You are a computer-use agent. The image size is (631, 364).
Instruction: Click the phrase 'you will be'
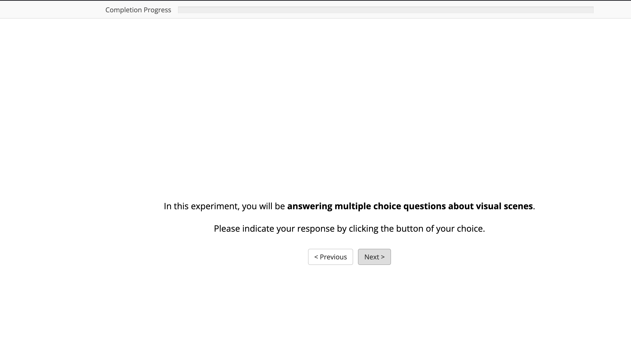[263, 206]
